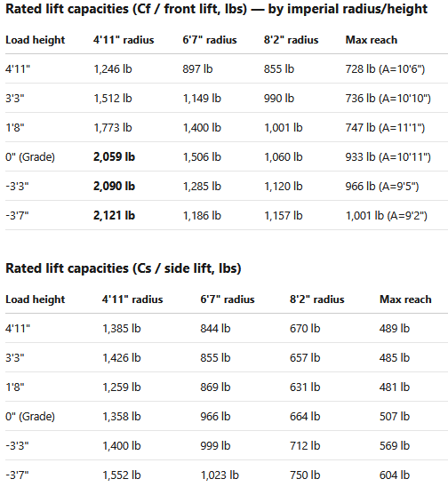
Task: Click the front lift capacities table heading
Action: point(216,9)
